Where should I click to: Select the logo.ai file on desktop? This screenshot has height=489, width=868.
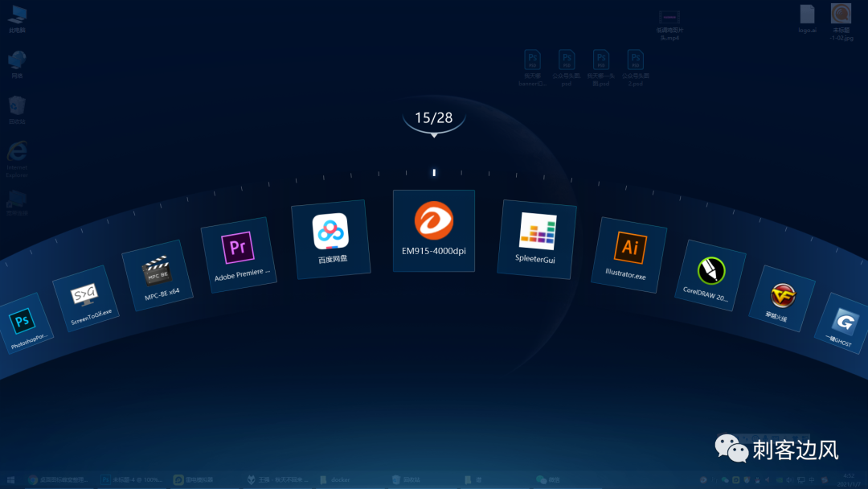coord(807,19)
